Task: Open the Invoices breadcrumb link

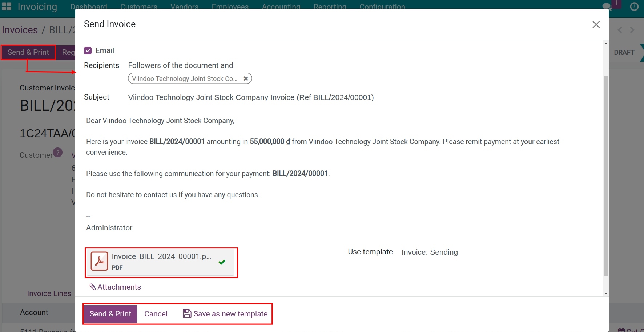Action: (20, 30)
